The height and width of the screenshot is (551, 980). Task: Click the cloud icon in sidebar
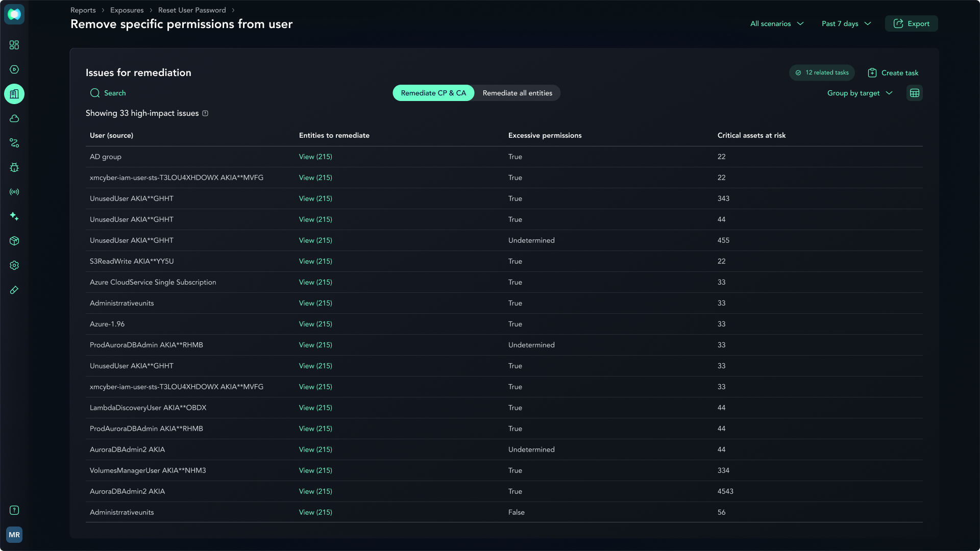point(14,118)
